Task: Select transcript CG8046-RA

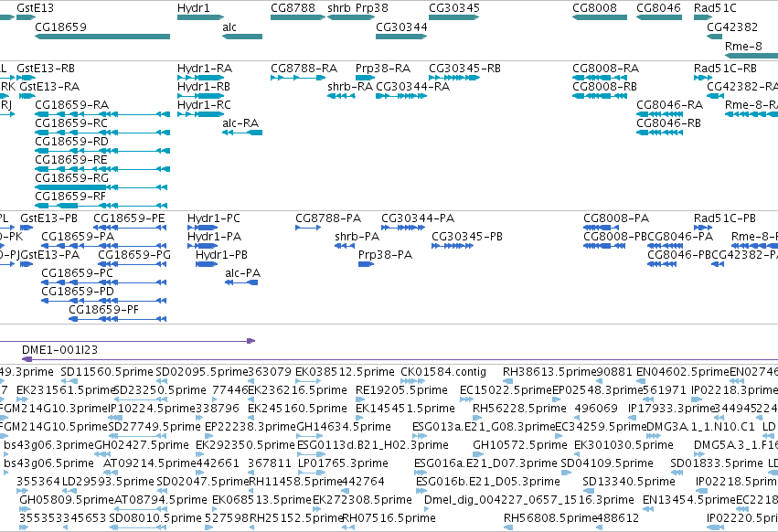Action: pyautogui.click(x=669, y=105)
